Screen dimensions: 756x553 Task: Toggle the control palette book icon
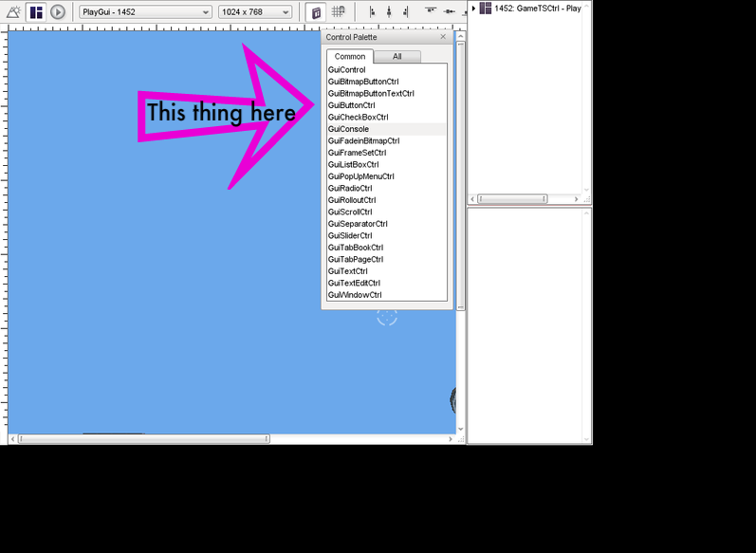pyautogui.click(x=316, y=12)
